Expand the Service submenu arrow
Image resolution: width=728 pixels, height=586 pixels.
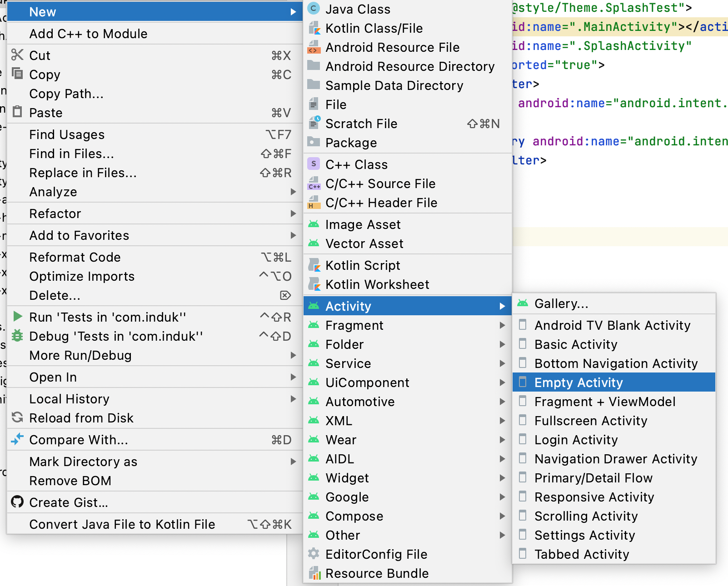point(502,363)
